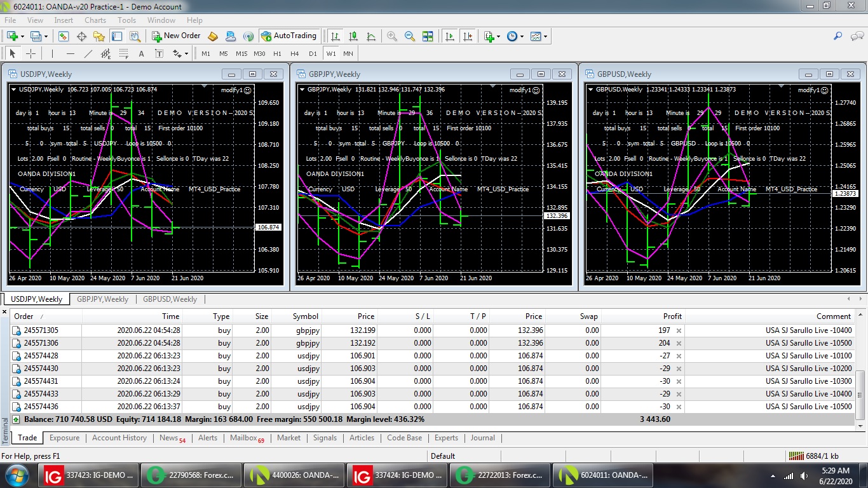This screenshot has height=488, width=868.
Task: Open the Charts menu
Action: 95,20
